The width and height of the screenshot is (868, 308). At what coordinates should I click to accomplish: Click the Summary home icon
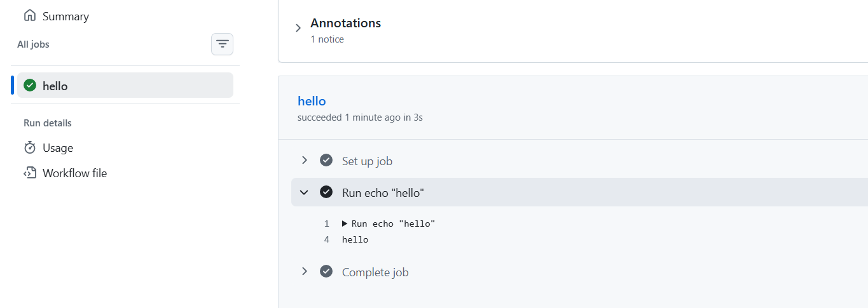(30, 16)
